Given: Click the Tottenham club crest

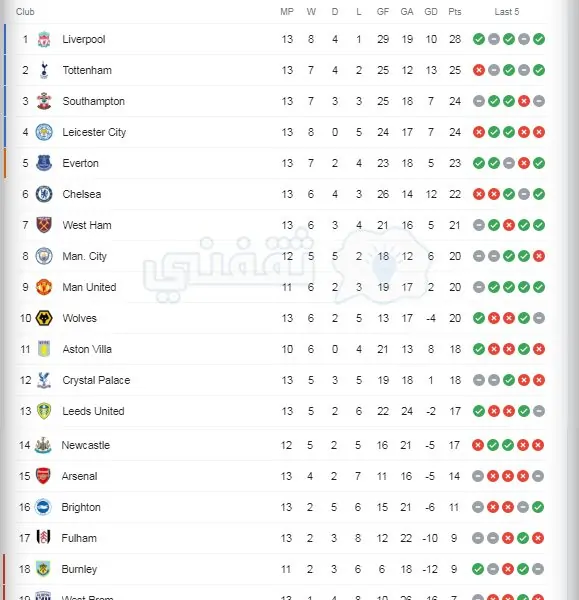Looking at the screenshot, I should pyautogui.click(x=44, y=70).
